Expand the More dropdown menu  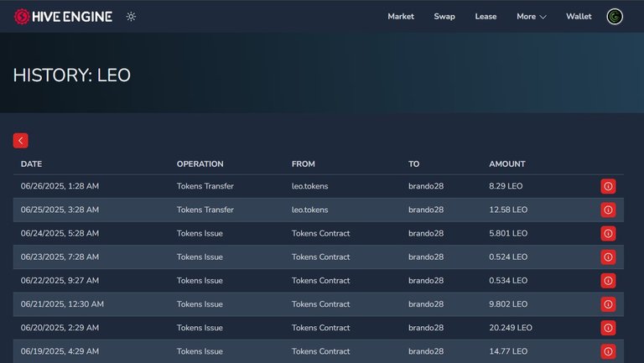pos(532,17)
